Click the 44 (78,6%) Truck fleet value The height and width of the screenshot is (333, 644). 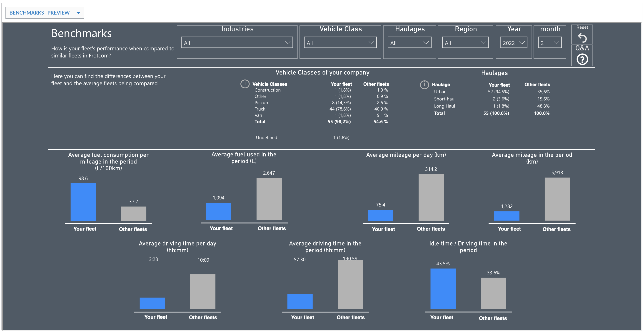point(340,109)
